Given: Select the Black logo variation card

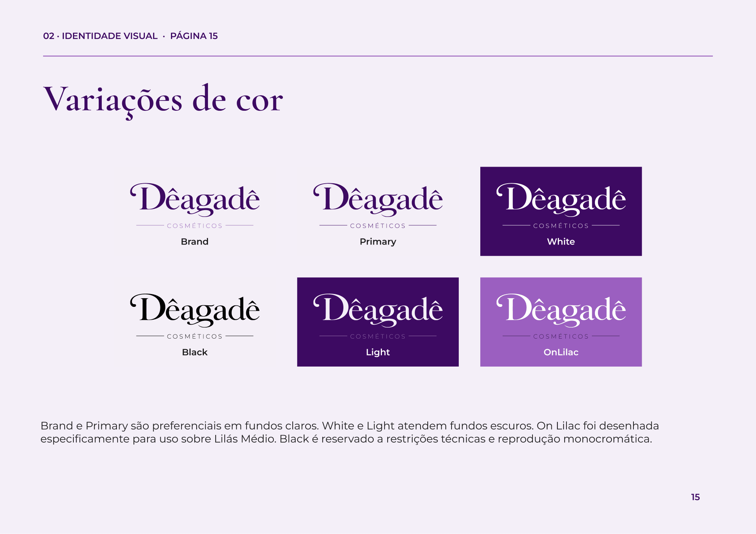Looking at the screenshot, I should point(195,322).
